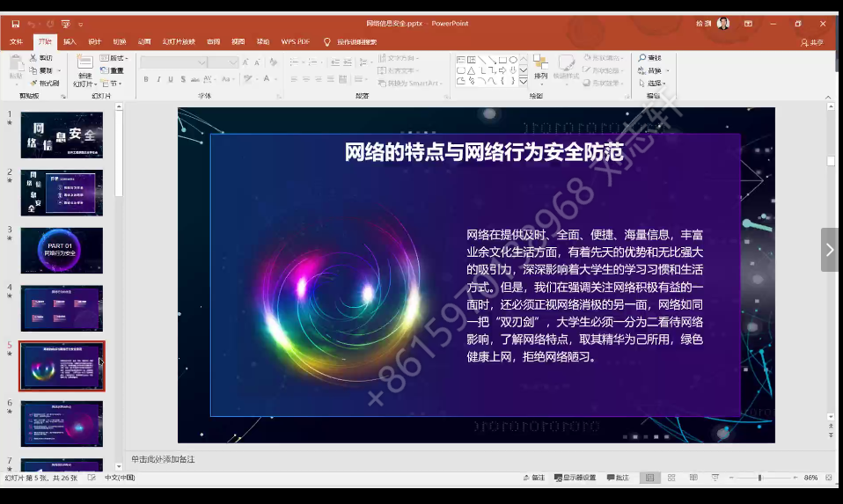The image size is (843, 504).
Task: Expand the shapes gallery more arrow
Action: pyautogui.click(x=524, y=82)
